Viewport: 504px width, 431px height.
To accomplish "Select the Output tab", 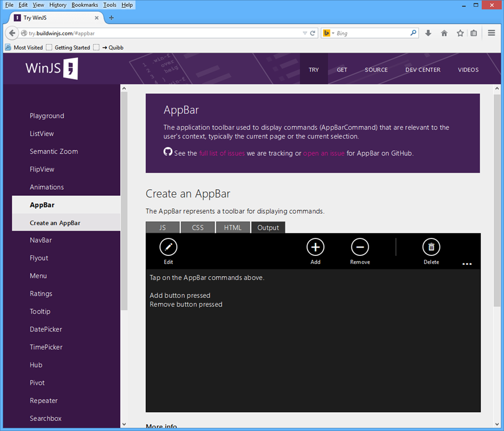I will [x=268, y=227].
